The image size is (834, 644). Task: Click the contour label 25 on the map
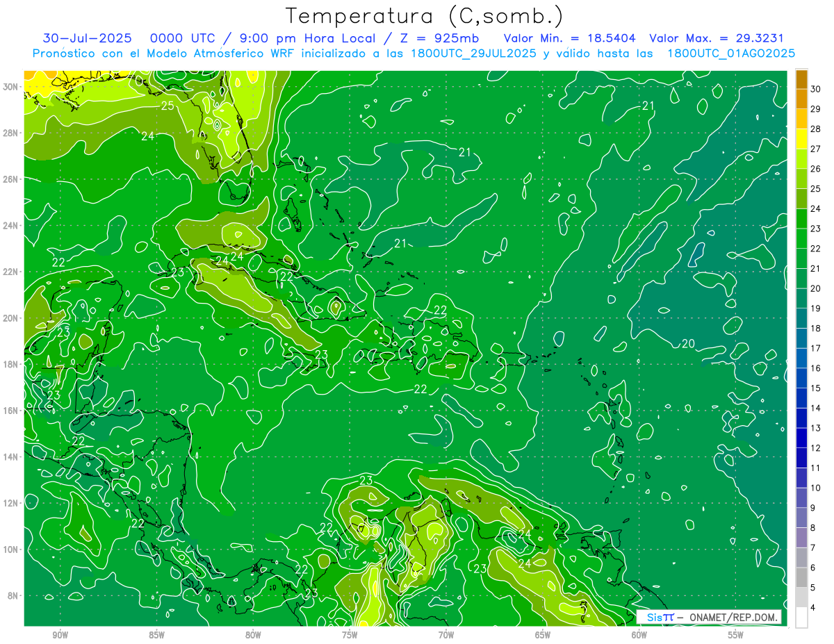[x=167, y=106]
